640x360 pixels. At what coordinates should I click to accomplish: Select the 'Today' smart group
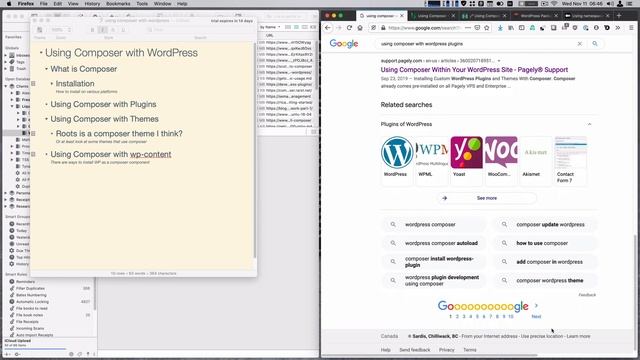pyautogui.click(x=21, y=231)
